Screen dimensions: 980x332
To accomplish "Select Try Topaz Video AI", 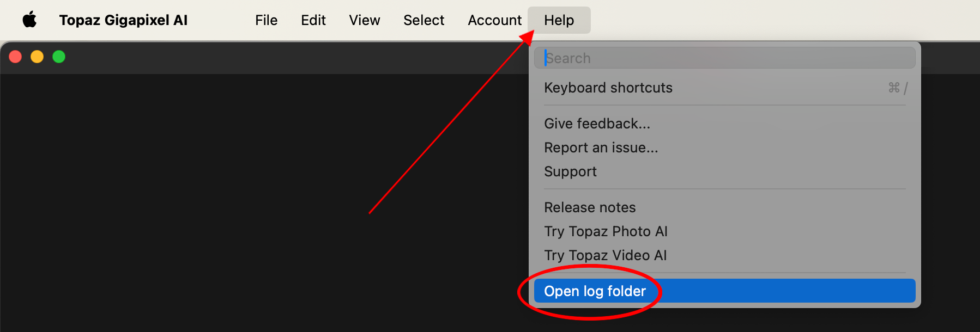I will click(606, 255).
